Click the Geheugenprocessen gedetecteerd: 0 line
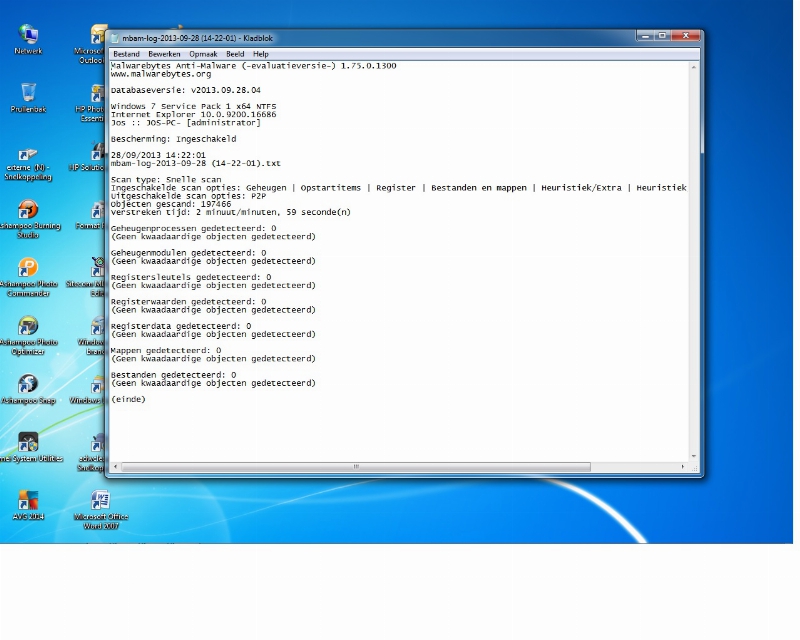800x640 pixels. click(193, 229)
